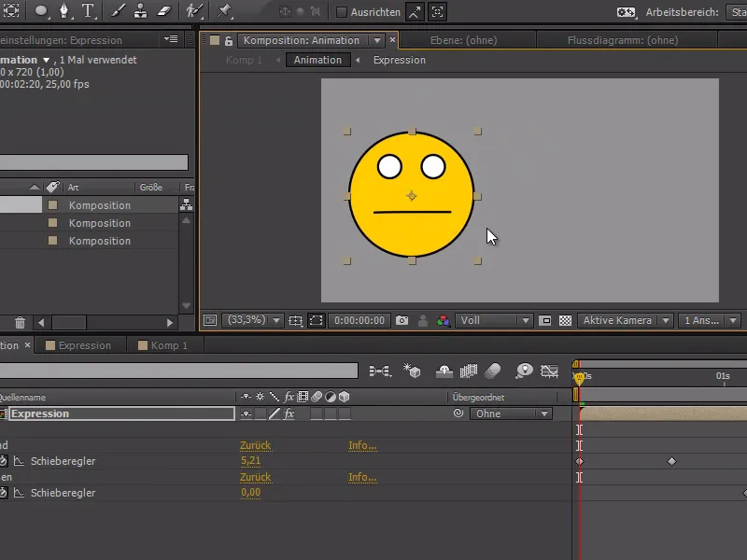The height and width of the screenshot is (560, 747).
Task: Click the label tag column icon
Action: 52,187
